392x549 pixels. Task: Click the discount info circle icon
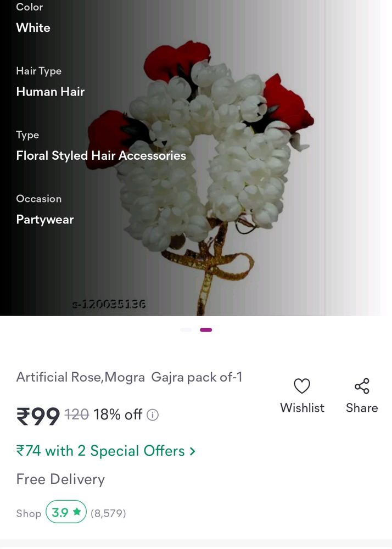click(152, 415)
